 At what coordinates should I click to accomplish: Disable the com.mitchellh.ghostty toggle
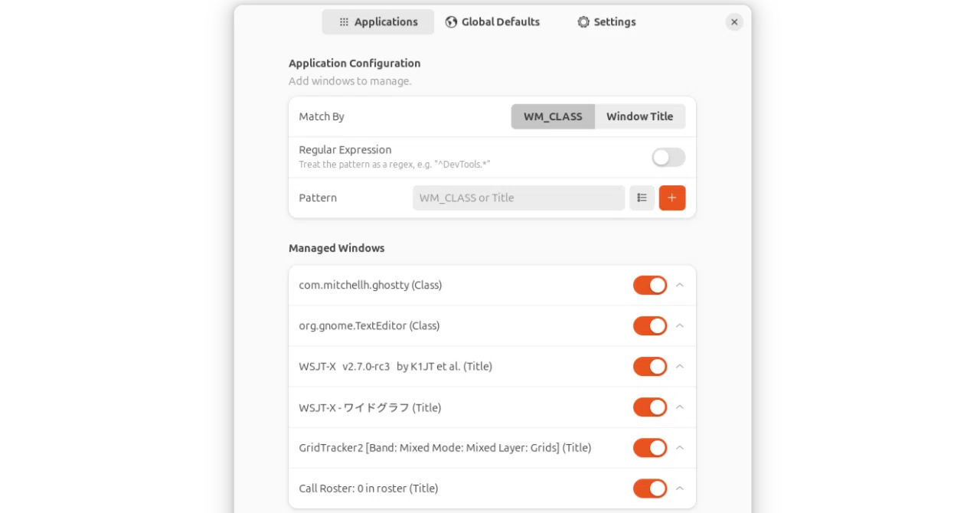click(x=650, y=285)
